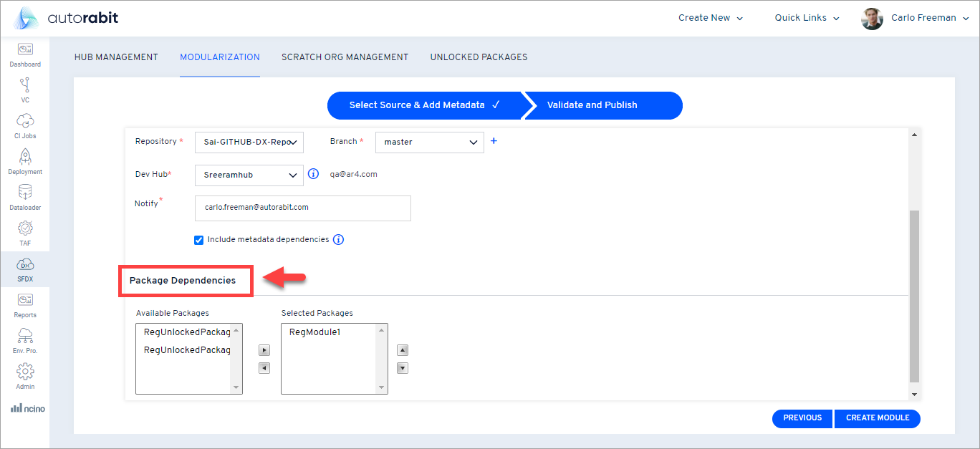Switch to Hub Management tab
980x449 pixels.
coord(116,57)
